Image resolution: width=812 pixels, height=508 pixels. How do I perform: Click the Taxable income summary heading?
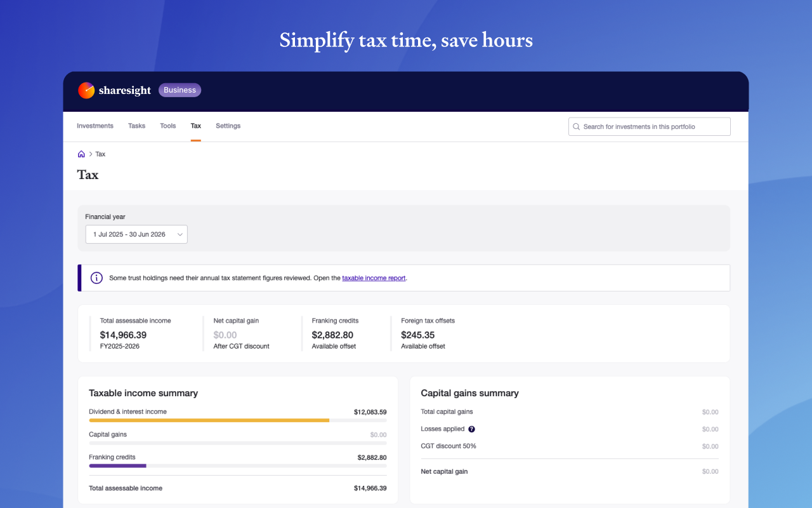click(143, 393)
